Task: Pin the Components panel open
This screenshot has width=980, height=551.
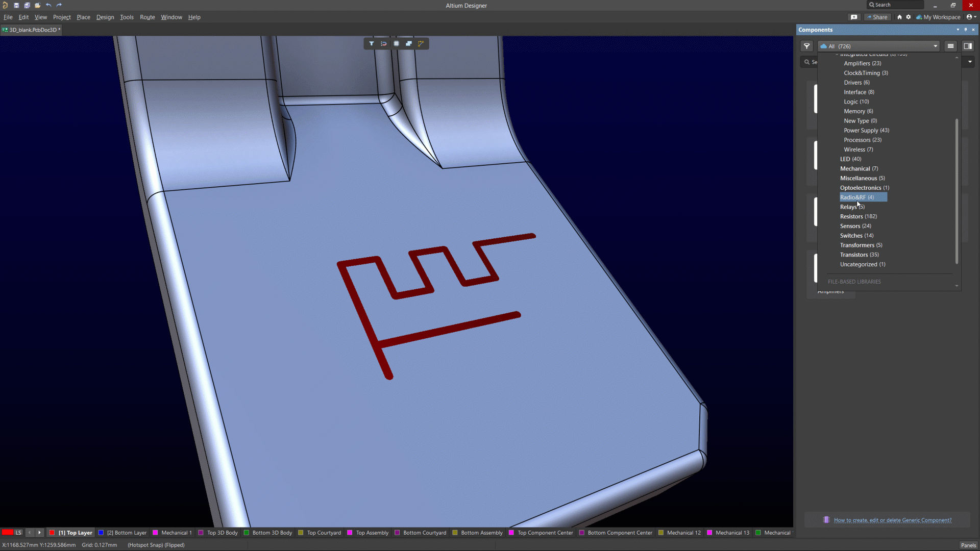Action: [x=966, y=30]
